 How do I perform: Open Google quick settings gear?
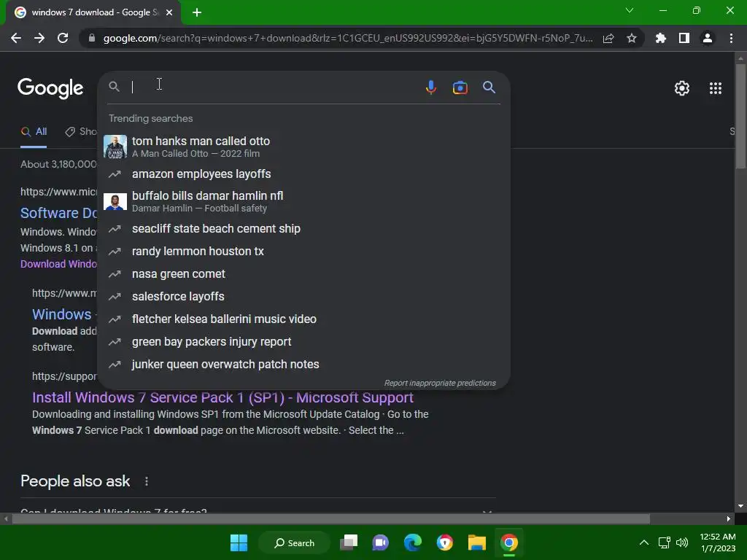pyautogui.click(x=682, y=88)
